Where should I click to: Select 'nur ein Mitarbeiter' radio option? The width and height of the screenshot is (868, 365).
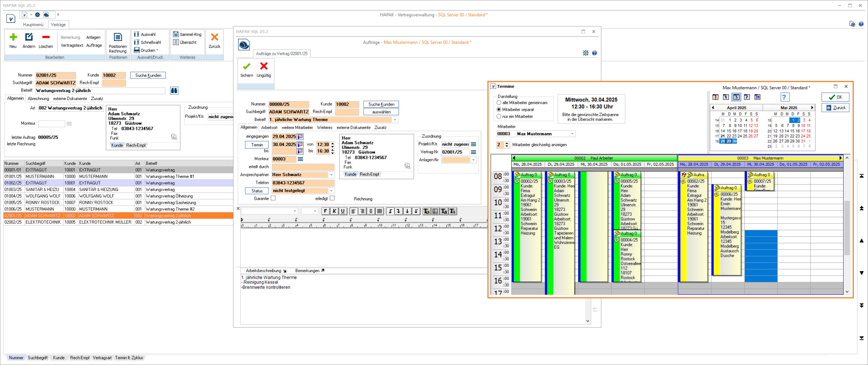pos(499,116)
